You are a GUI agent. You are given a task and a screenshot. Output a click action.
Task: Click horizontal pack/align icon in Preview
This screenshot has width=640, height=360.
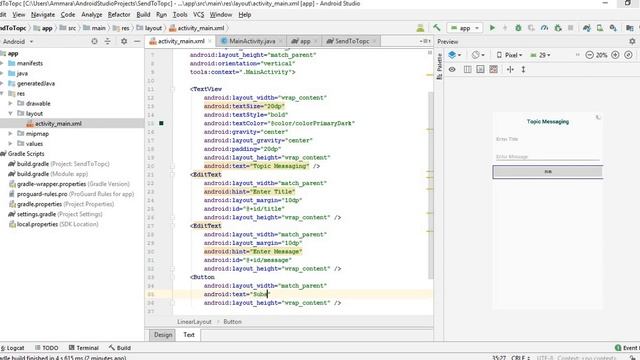[x=510, y=69]
